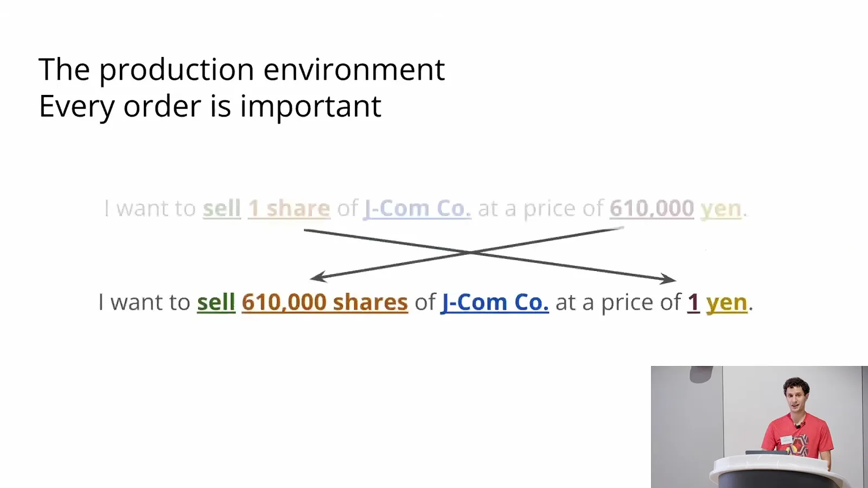Viewport: 868px width, 488px height.
Task: Click the heading "Every order is important"
Action: (x=210, y=106)
